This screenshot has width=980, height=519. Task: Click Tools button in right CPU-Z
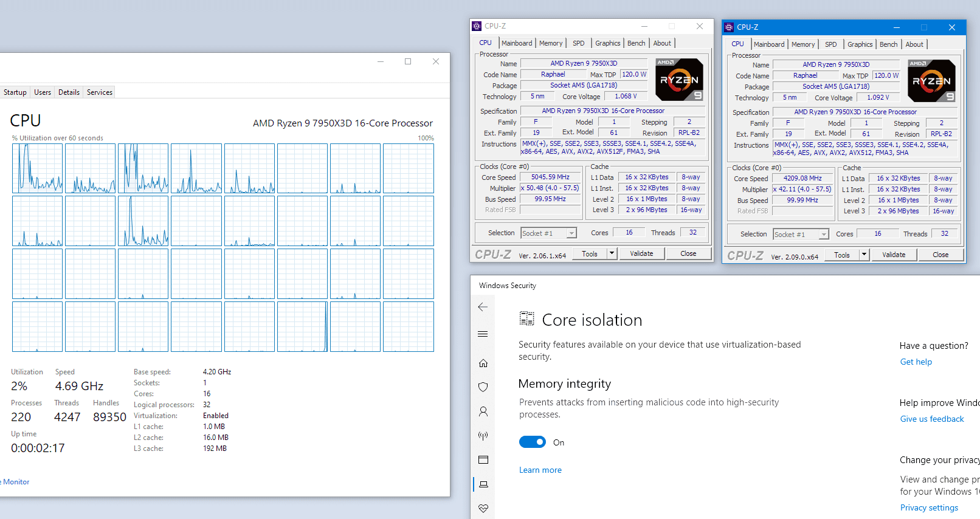pyautogui.click(x=842, y=255)
